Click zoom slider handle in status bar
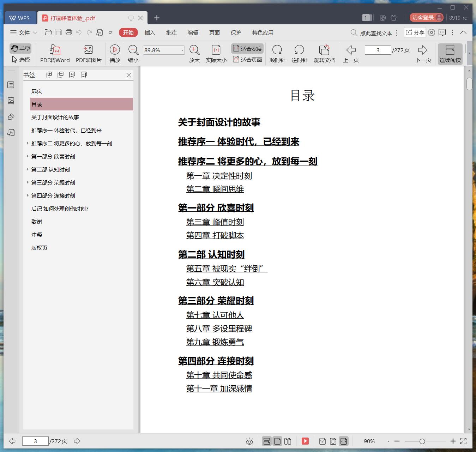Viewport: 476px width, 452px height. 422,441
